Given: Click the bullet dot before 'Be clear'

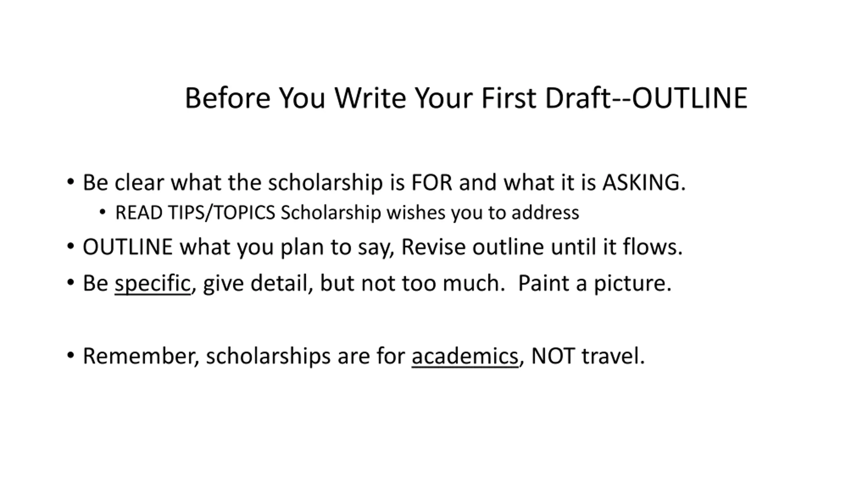Looking at the screenshot, I should point(71,182).
